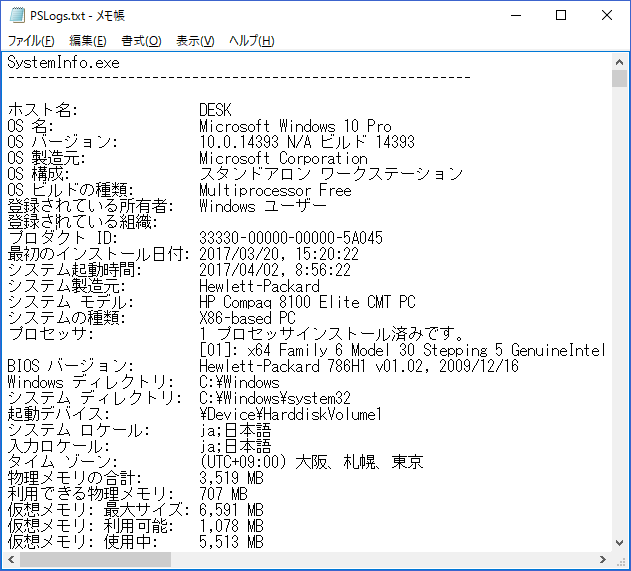Open the ヘルプ(H) menu
Viewport: 631px width, 571px height.
(x=252, y=41)
